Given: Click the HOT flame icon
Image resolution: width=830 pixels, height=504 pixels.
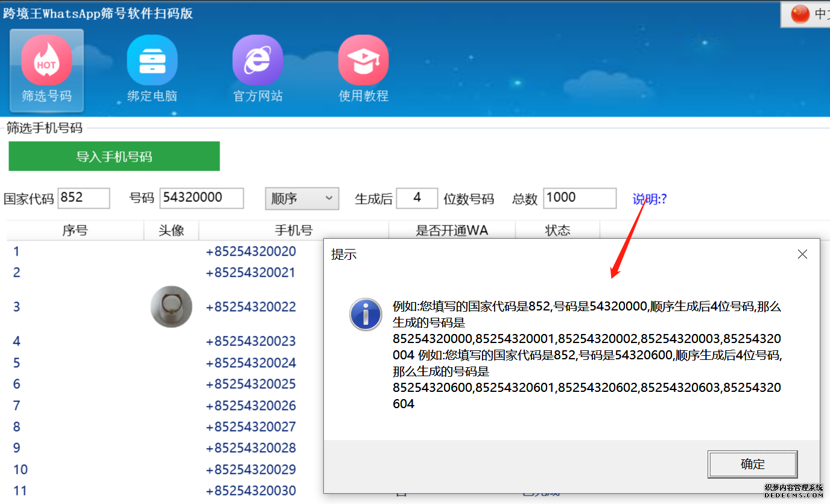Looking at the screenshot, I should click(x=46, y=58).
